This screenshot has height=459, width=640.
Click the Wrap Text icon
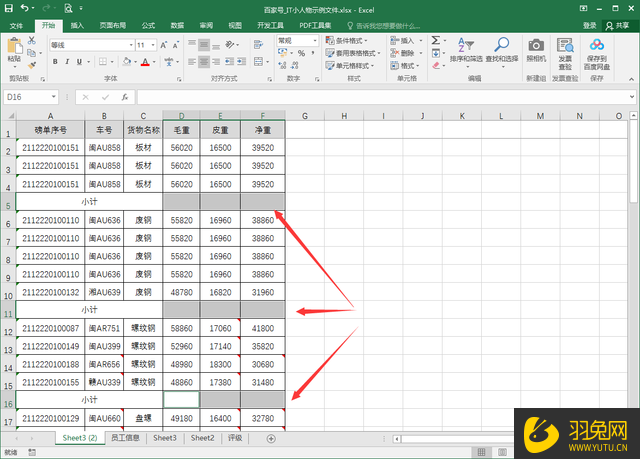[258, 44]
